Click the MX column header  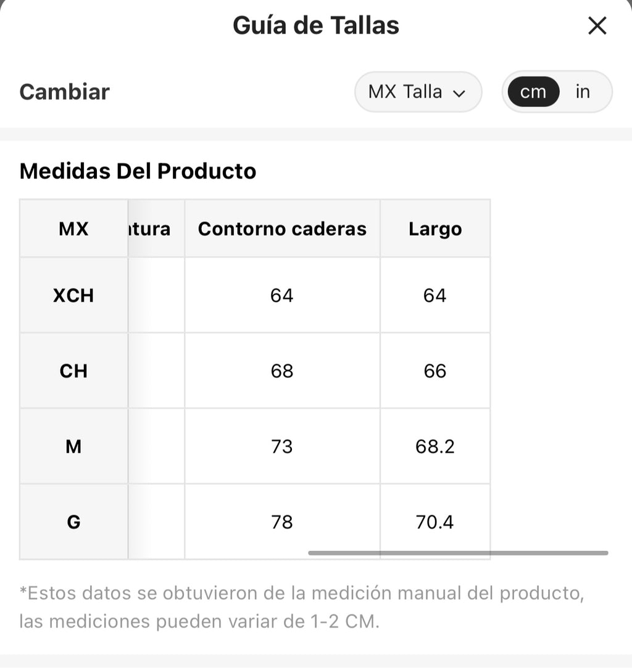pos(73,229)
